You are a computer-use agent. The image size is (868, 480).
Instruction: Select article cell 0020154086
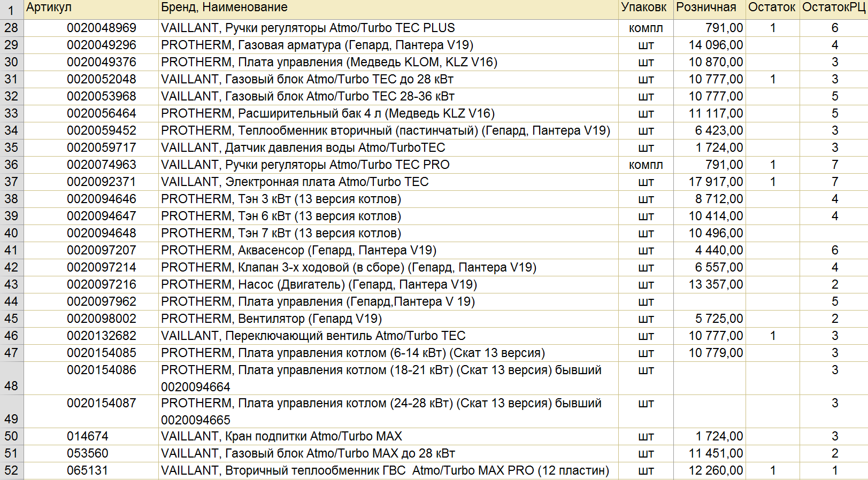pos(91,378)
